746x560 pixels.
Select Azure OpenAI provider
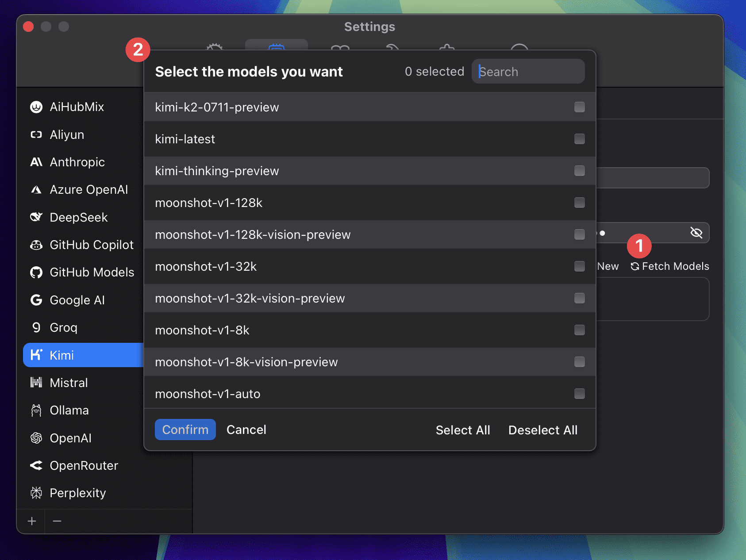83,190
